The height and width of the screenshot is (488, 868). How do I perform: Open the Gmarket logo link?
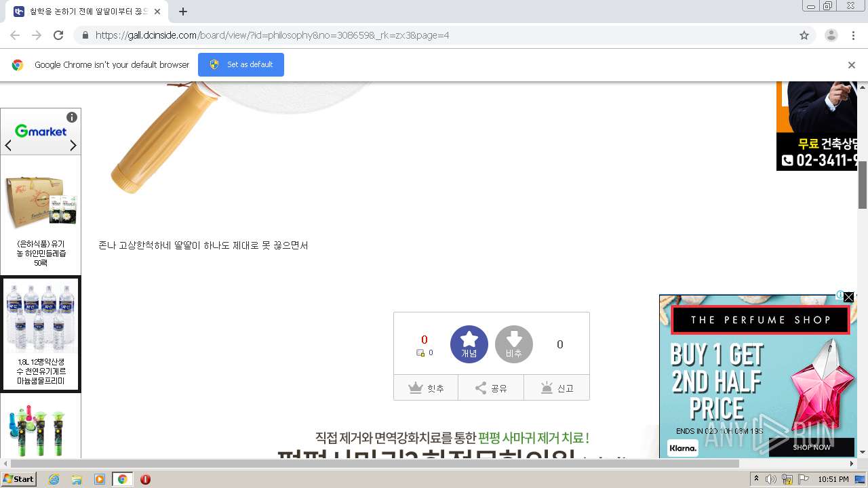click(41, 131)
